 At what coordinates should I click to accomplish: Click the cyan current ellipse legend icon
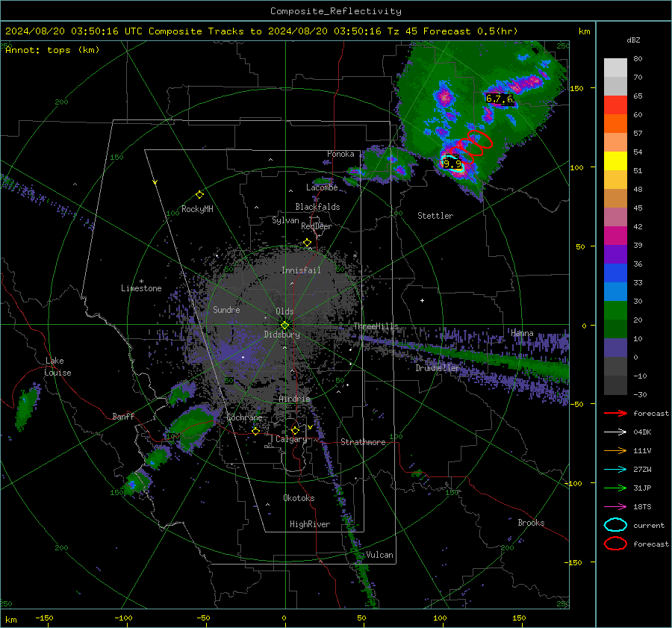point(615,525)
